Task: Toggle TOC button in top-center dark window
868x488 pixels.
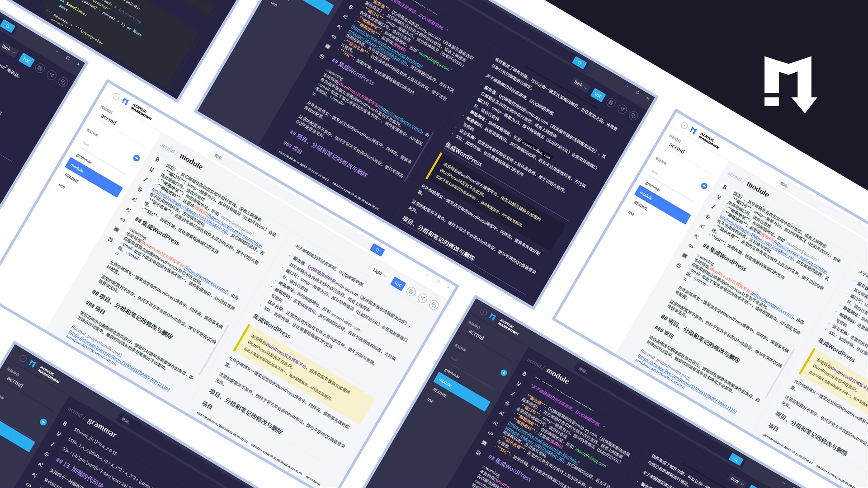Action: (598, 95)
